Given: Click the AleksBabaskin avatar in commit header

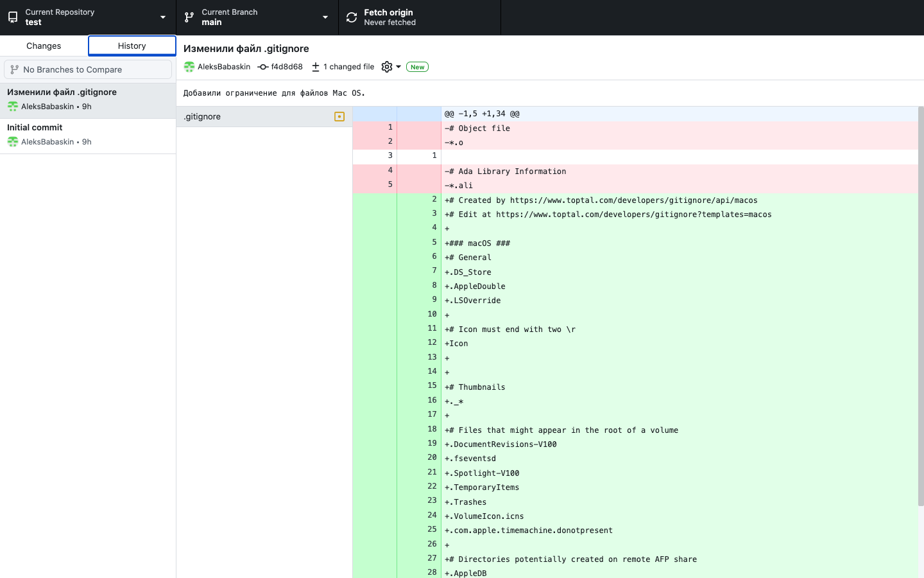Looking at the screenshot, I should [189, 67].
